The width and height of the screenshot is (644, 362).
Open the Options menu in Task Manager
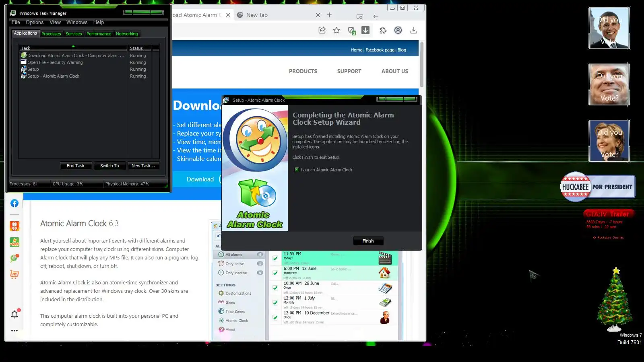click(35, 23)
